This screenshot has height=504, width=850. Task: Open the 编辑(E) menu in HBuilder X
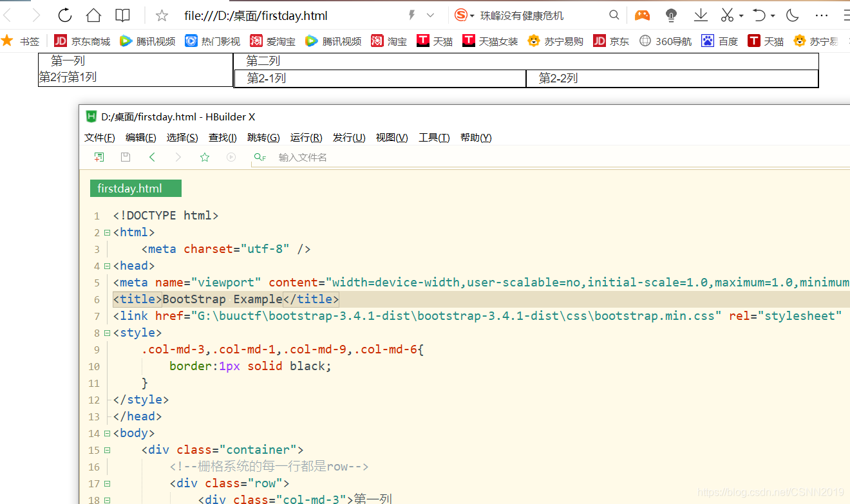click(141, 137)
